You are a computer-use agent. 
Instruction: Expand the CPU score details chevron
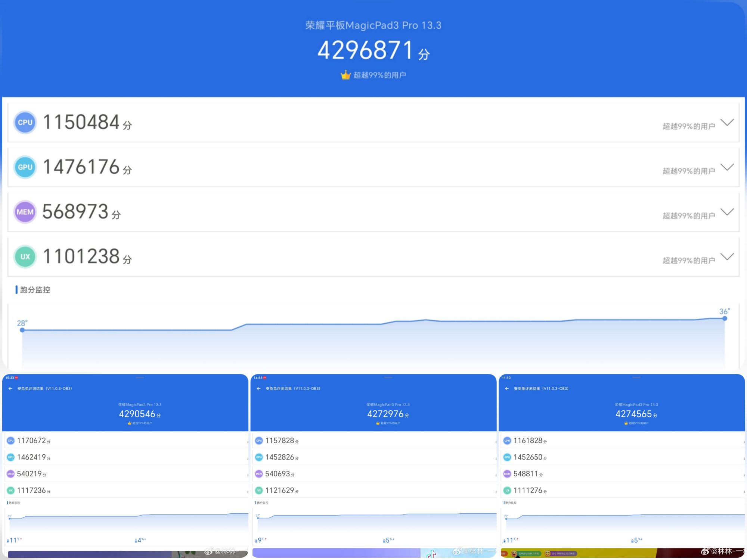coord(727,122)
